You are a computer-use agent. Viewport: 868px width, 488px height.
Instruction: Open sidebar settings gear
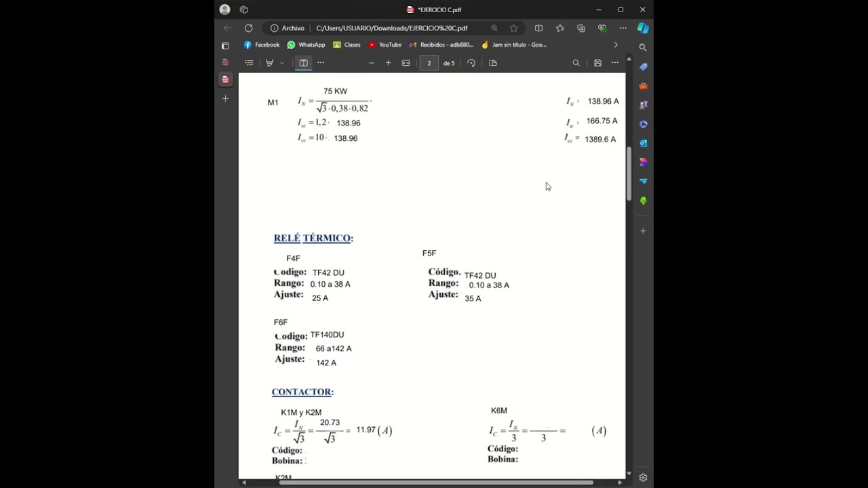point(643,477)
